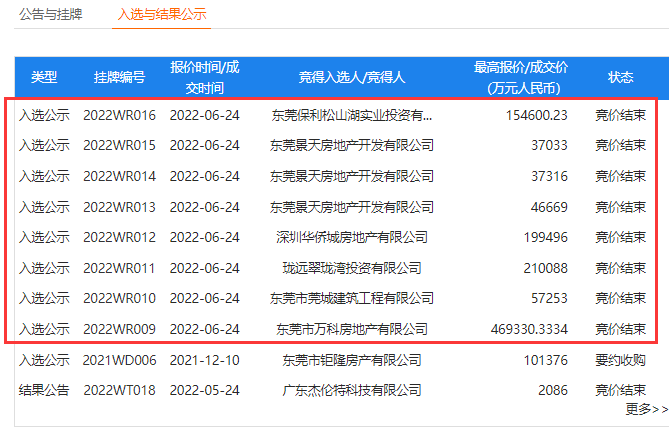
Task: Click the price 37033
Action: point(550,145)
